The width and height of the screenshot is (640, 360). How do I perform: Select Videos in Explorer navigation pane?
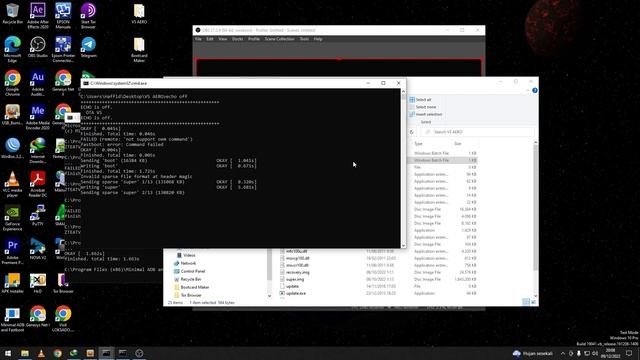[x=186, y=255]
